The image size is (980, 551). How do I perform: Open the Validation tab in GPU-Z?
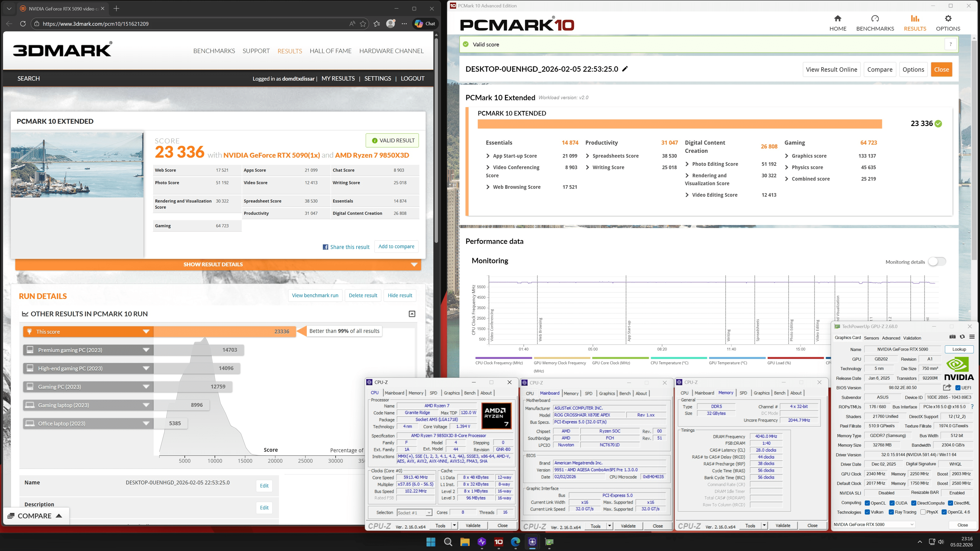click(912, 338)
